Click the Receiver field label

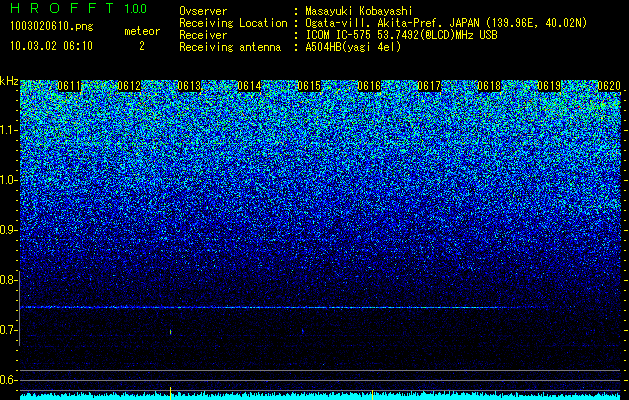(x=203, y=35)
